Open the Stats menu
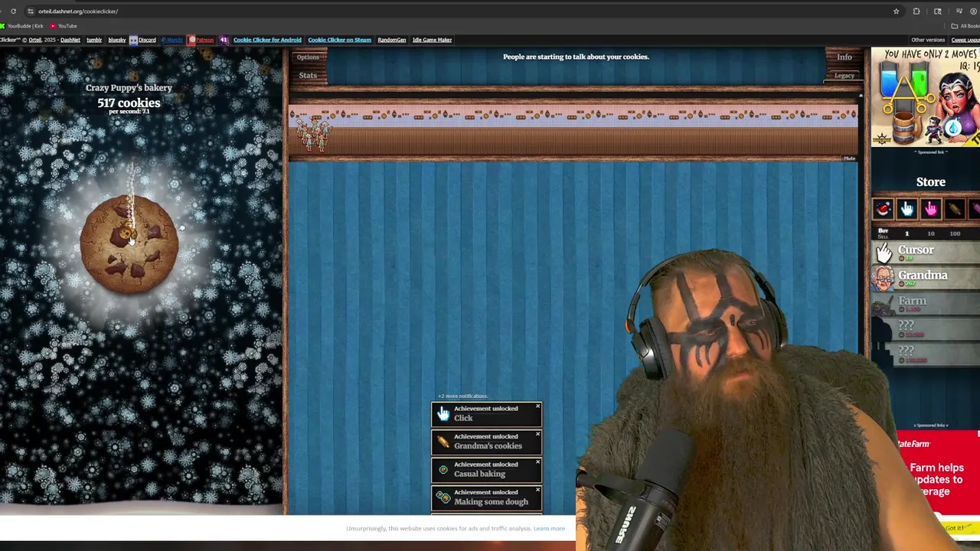The image size is (980, 551). point(308,75)
